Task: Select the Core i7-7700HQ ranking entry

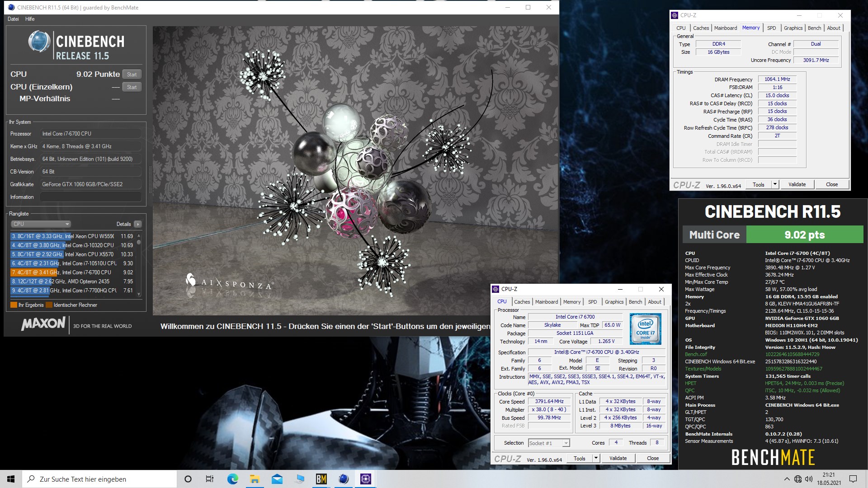Action: 72,291
